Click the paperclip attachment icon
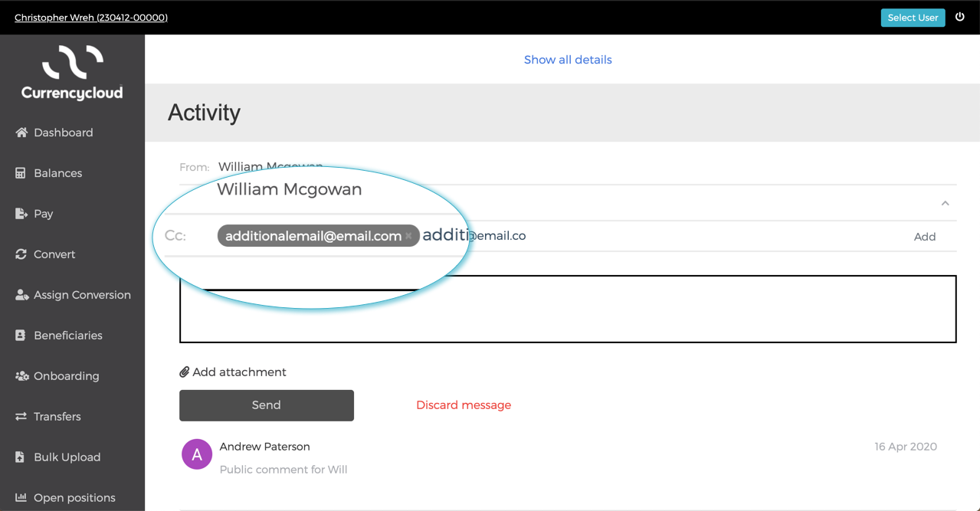Viewport: 980px width, 511px height. click(184, 372)
